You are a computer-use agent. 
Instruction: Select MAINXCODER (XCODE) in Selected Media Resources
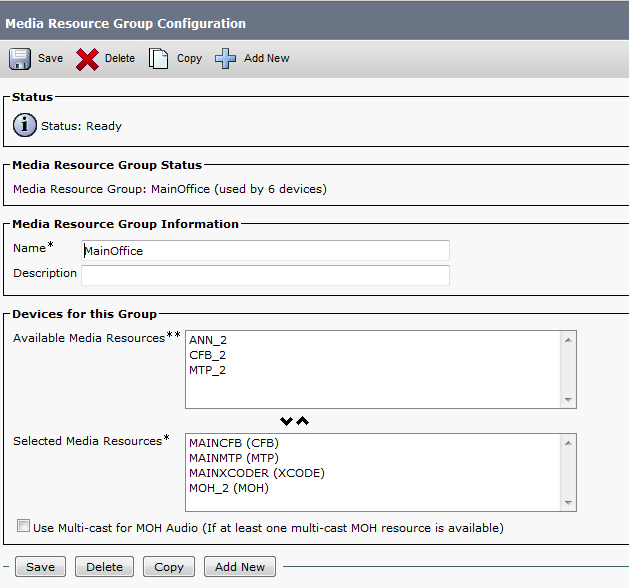point(256,473)
